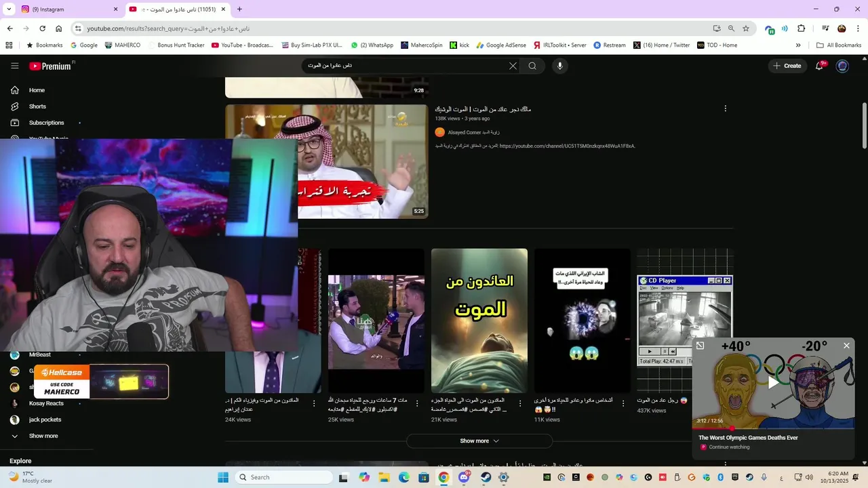Expand Shorts shelf with Show more
The width and height of the screenshot is (868, 488).
point(479,441)
